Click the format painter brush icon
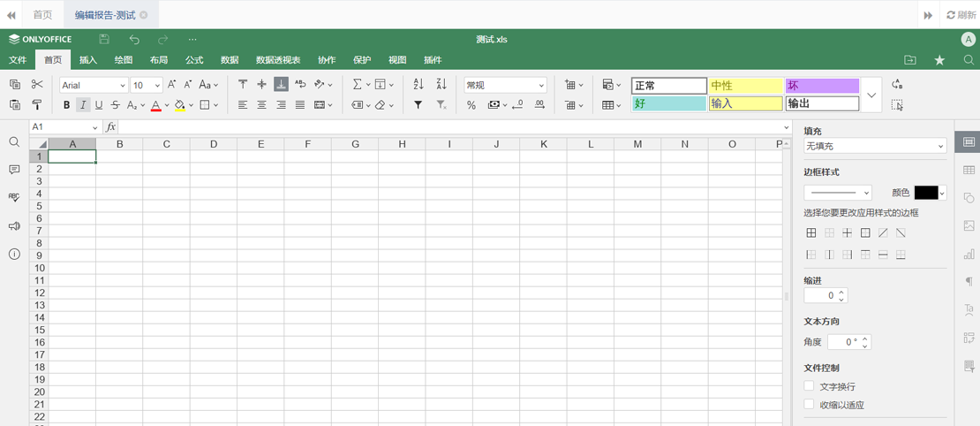This screenshot has width=980, height=426. tap(37, 105)
